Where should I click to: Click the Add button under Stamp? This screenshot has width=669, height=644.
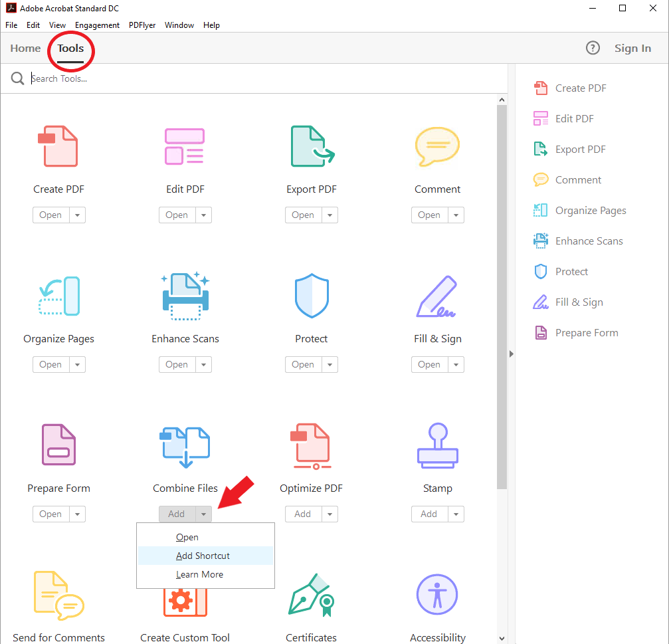[430, 514]
